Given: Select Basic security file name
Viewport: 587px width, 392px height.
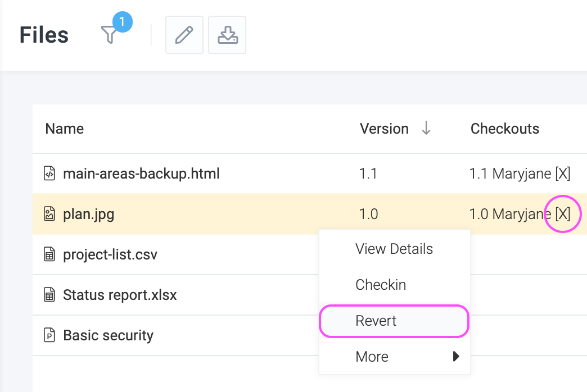Looking at the screenshot, I should 108,335.
